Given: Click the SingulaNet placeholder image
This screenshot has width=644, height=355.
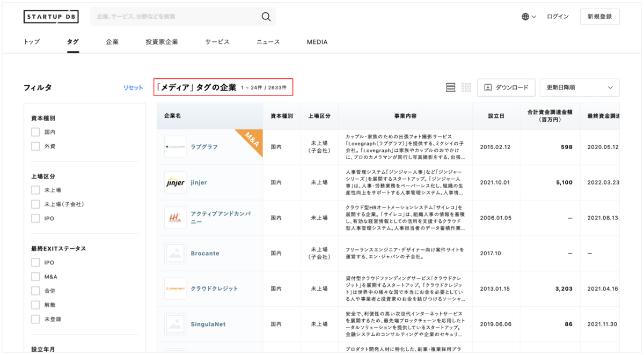Looking at the screenshot, I should point(175,324).
